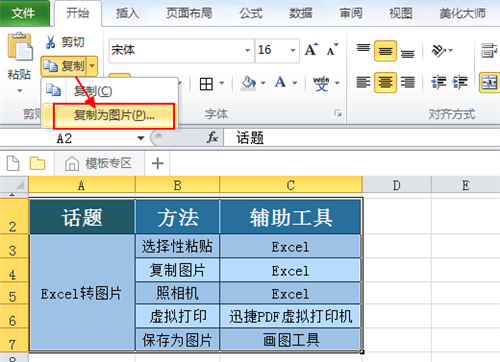Open the Paste options arrow below 粘贴
500x362 pixels.
[19, 91]
